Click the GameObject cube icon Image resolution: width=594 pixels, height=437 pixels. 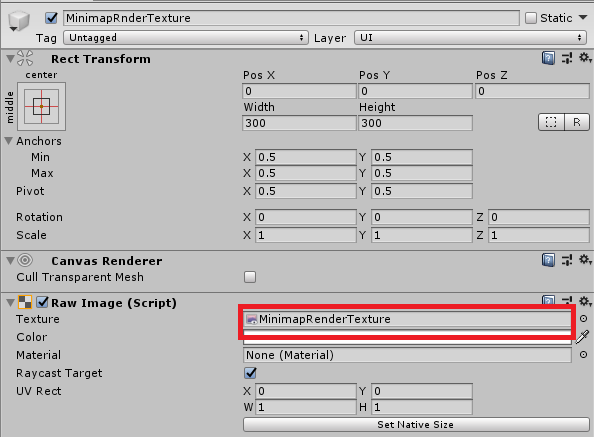(19, 21)
